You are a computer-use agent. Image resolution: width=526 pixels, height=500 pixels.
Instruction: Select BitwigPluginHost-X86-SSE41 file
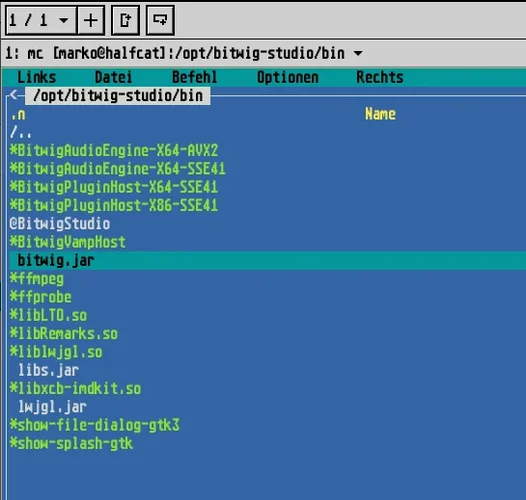pyautogui.click(x=114, y=205)
